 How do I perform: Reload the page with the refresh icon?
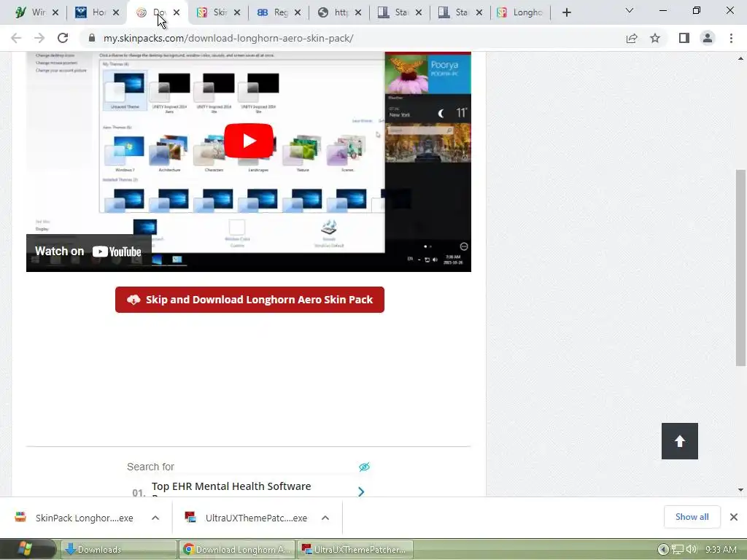pyautogui.click(x=63, y=38)
